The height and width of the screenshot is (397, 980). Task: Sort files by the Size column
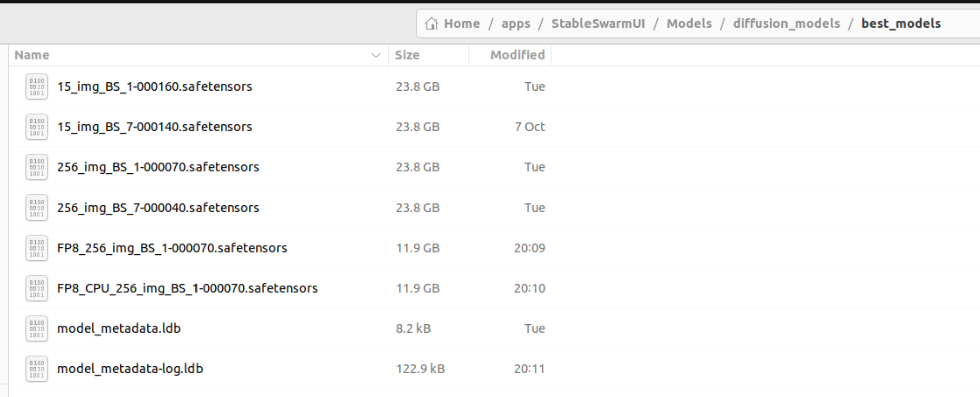(x=407, y=55)
